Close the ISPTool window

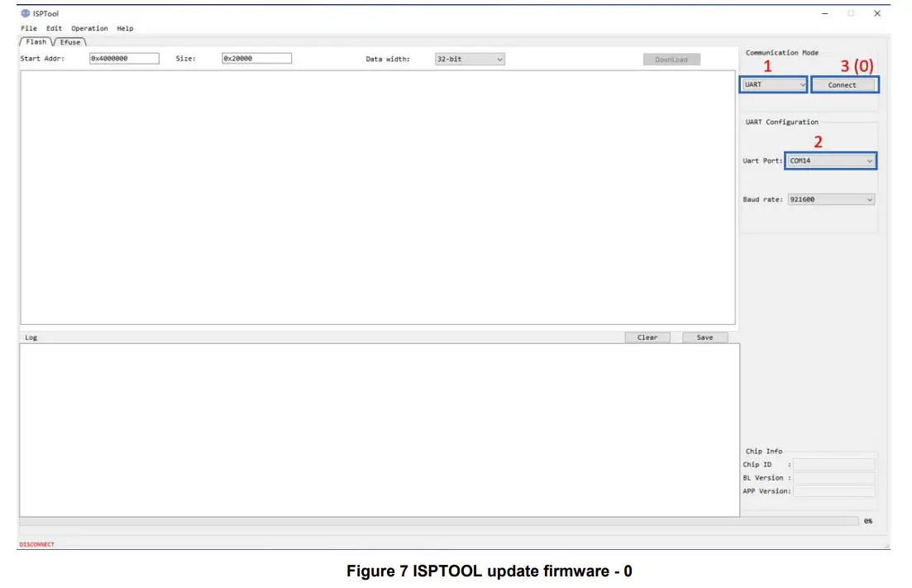pos(877,13)
